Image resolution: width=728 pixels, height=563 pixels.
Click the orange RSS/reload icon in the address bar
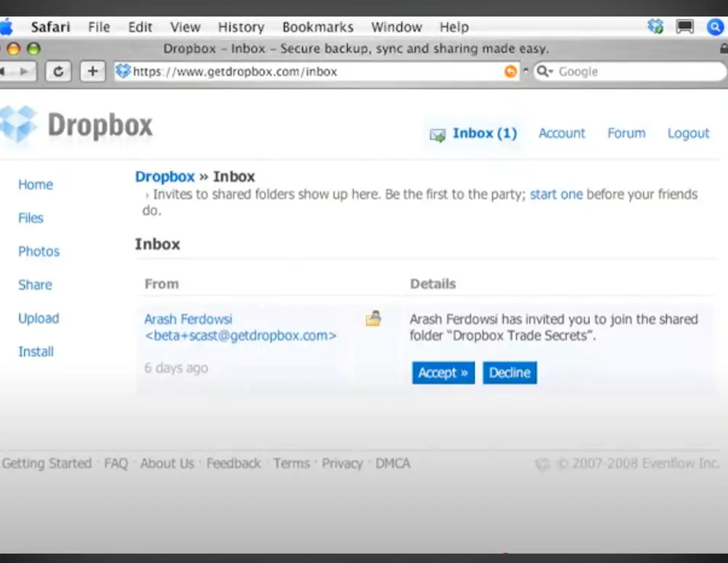pos(510,72)
